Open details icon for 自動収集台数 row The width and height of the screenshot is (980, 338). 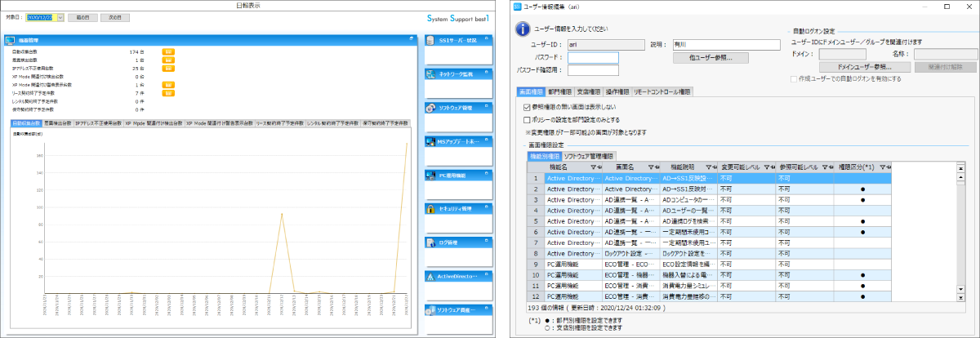coord(168,51)
